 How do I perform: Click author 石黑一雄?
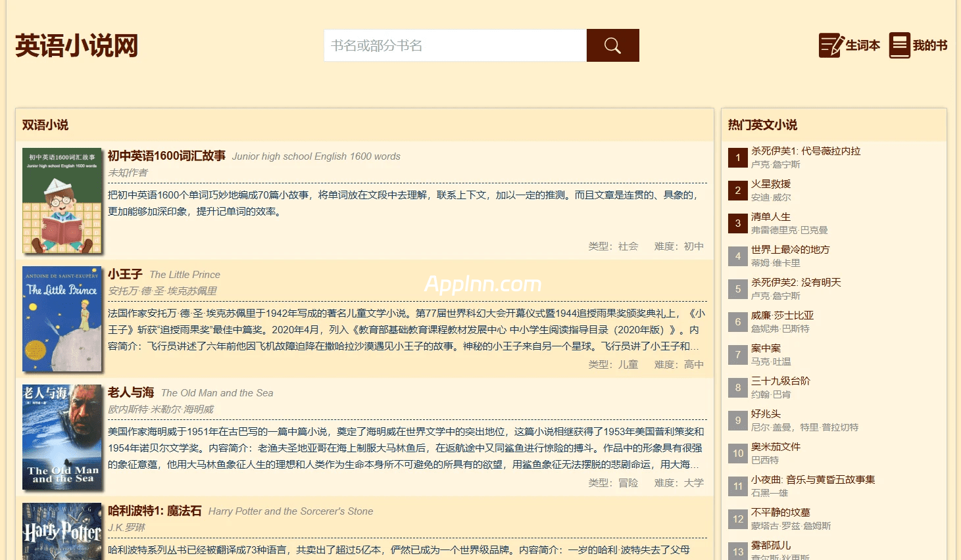tap(770, 493)
